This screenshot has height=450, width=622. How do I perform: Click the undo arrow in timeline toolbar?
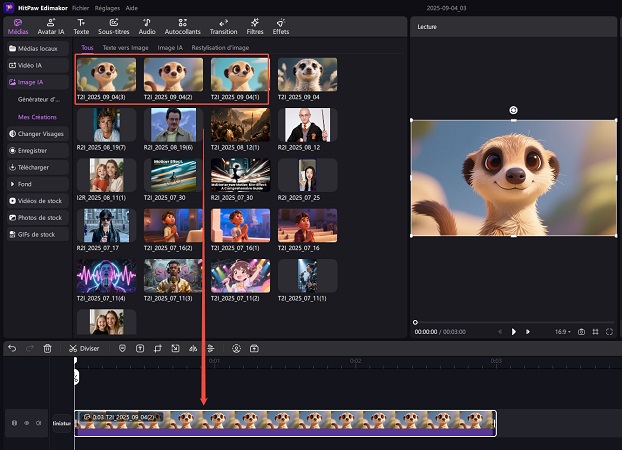click(12, 348)
